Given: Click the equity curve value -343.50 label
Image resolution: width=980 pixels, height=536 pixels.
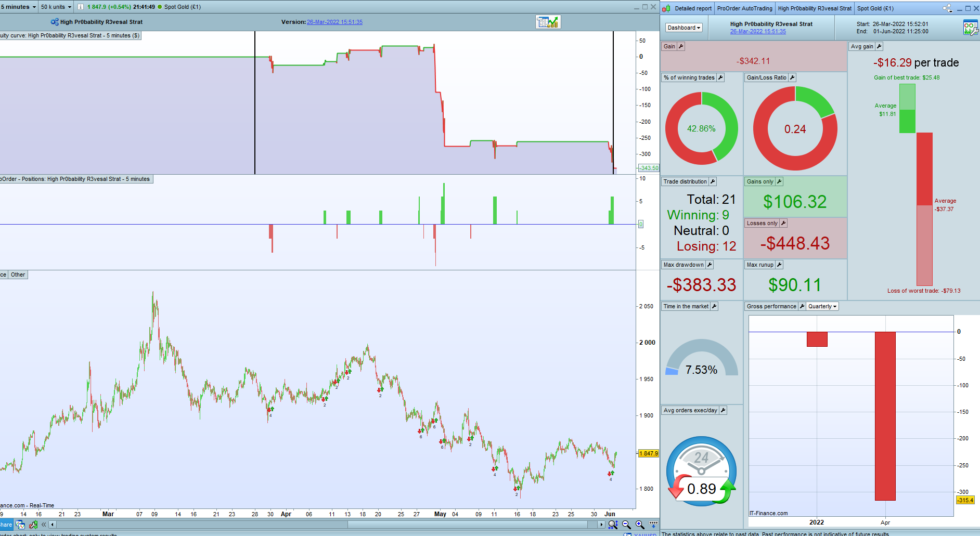Looking at the screenshot, I should pyautogui.click(x=649, y=168).
